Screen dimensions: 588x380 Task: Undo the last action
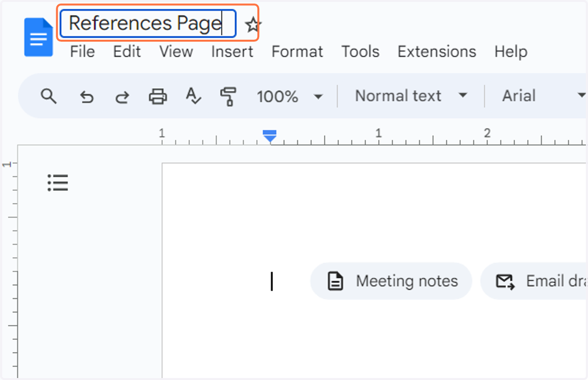click(86, 97)
